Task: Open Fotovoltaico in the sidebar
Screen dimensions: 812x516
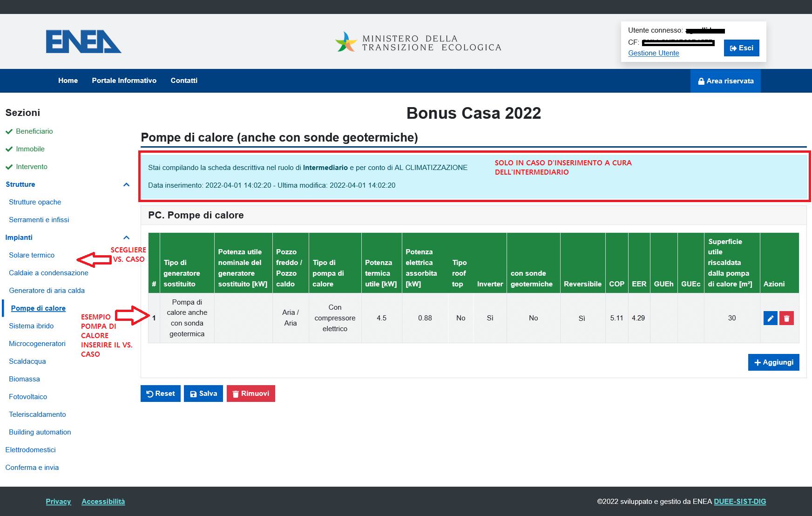Action: click(28, 397)
